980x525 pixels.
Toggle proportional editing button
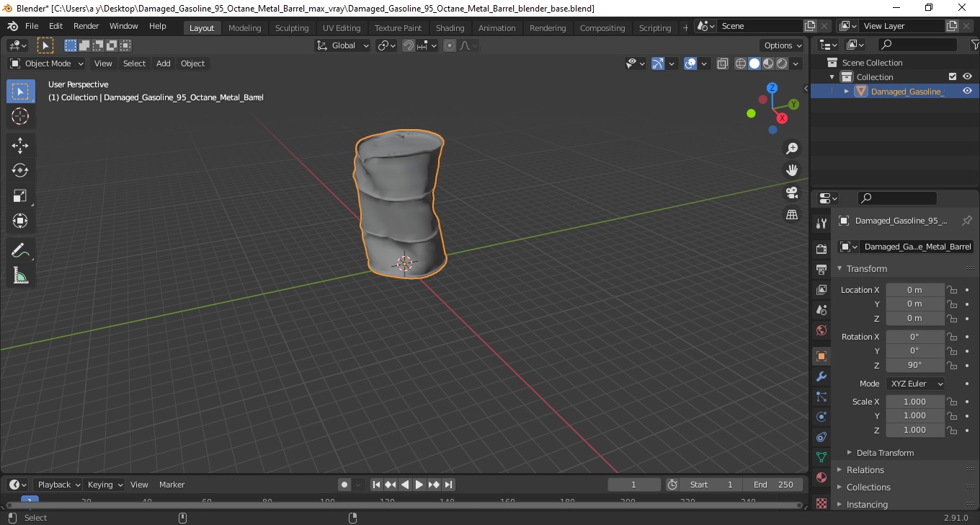(x=450, y=45)
